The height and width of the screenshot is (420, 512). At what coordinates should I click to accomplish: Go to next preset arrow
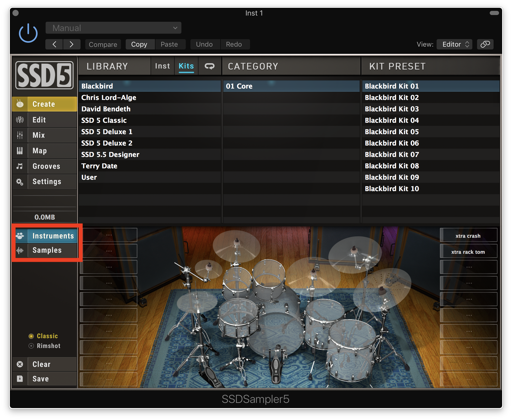72,44
